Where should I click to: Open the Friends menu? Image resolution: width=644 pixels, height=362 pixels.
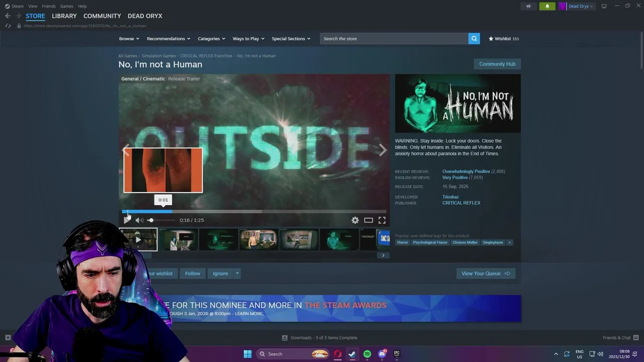click(x=49, y=6)
